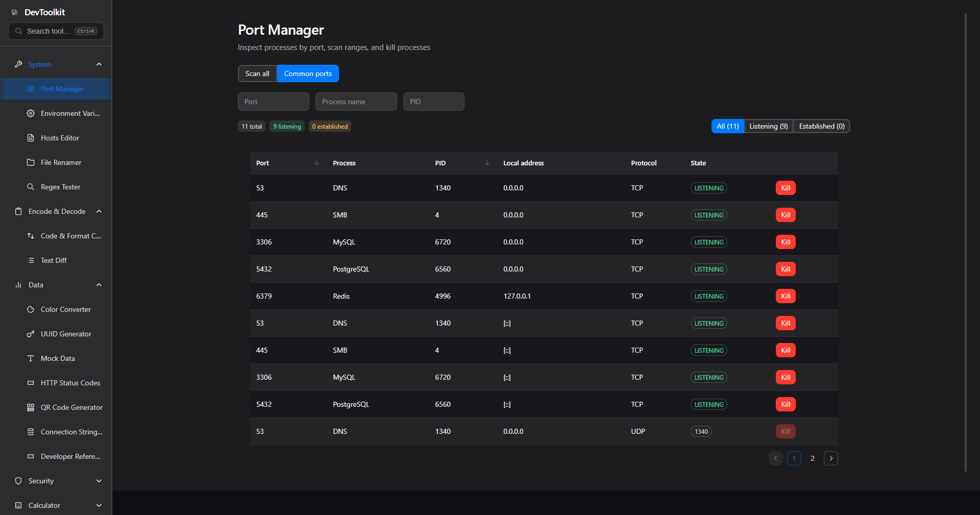Expand the Calculator section chevron
Screen dimensions: 980x515
(99, 505)
